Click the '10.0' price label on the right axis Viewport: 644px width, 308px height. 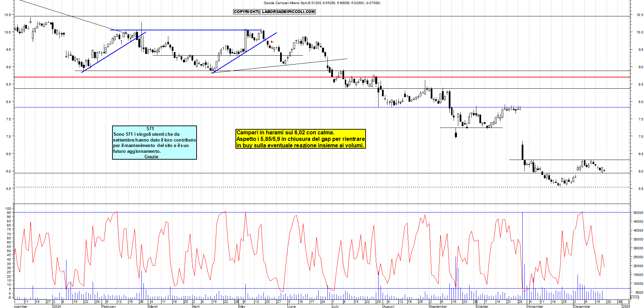pyautogui.click(x=640, y=32)
